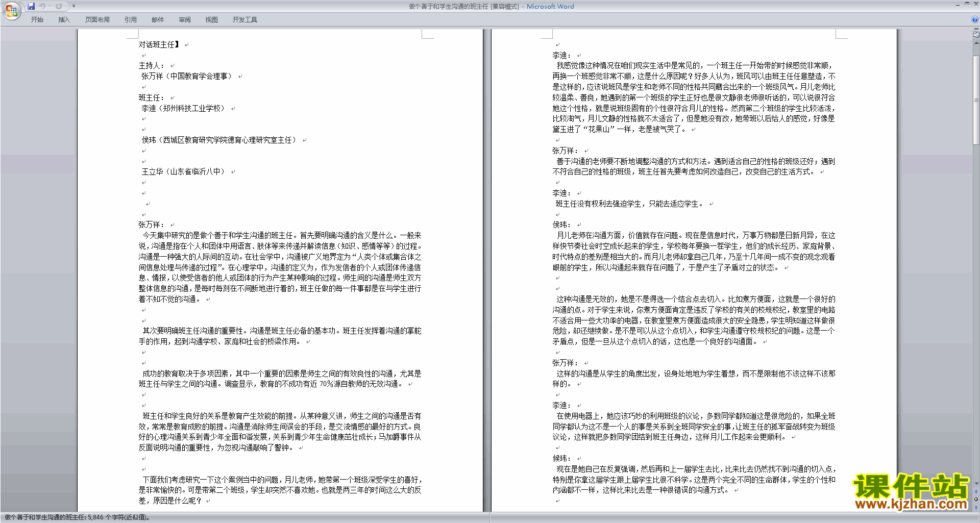Click the line 班主任没有权利去强迫学生

[x=629, y=204]
